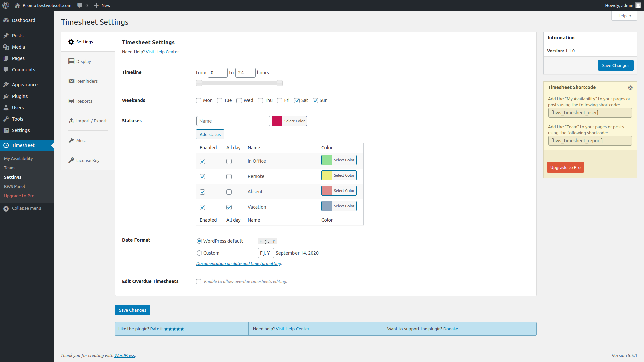Click the bws_timesheet_user shortcode field
644x362 pixels.
590,113
